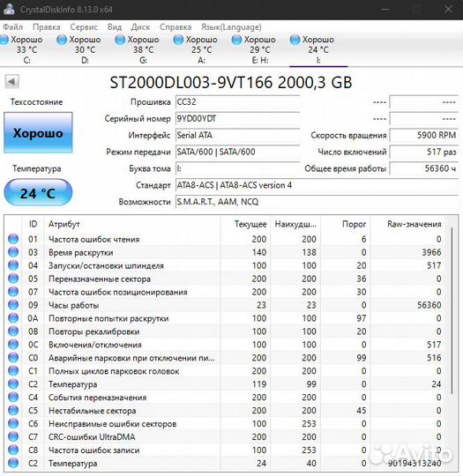Screen dimensions: 463x476
Task: Click status orb for Аварийные парковки row
Action: coord(13,358)
